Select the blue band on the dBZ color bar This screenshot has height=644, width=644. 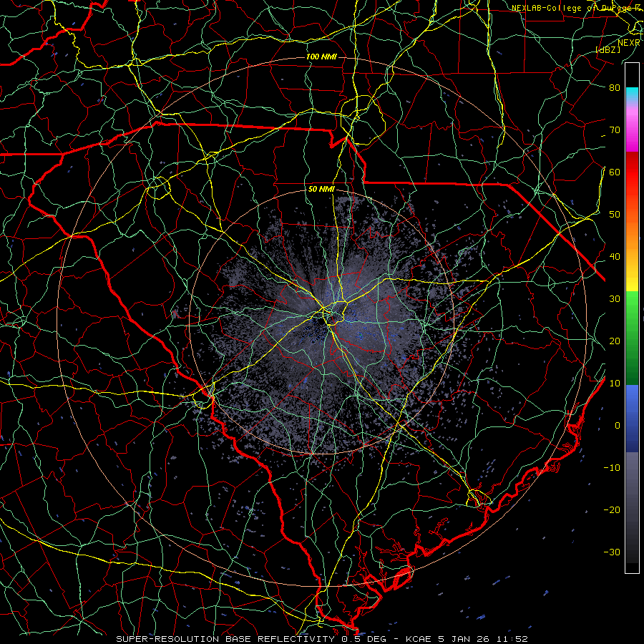[632, 419]
